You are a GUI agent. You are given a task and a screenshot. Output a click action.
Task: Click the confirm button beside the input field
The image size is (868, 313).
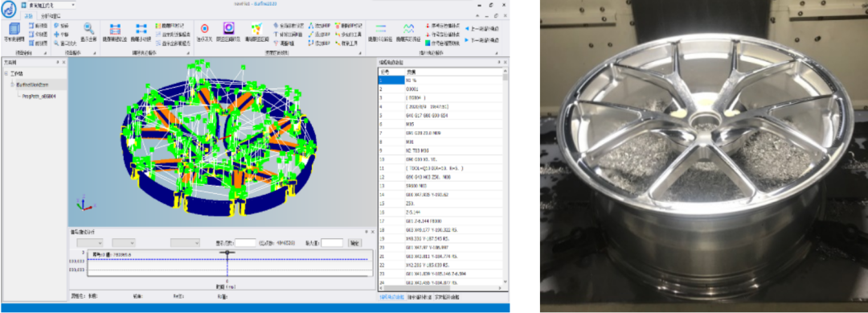(354, 243)
